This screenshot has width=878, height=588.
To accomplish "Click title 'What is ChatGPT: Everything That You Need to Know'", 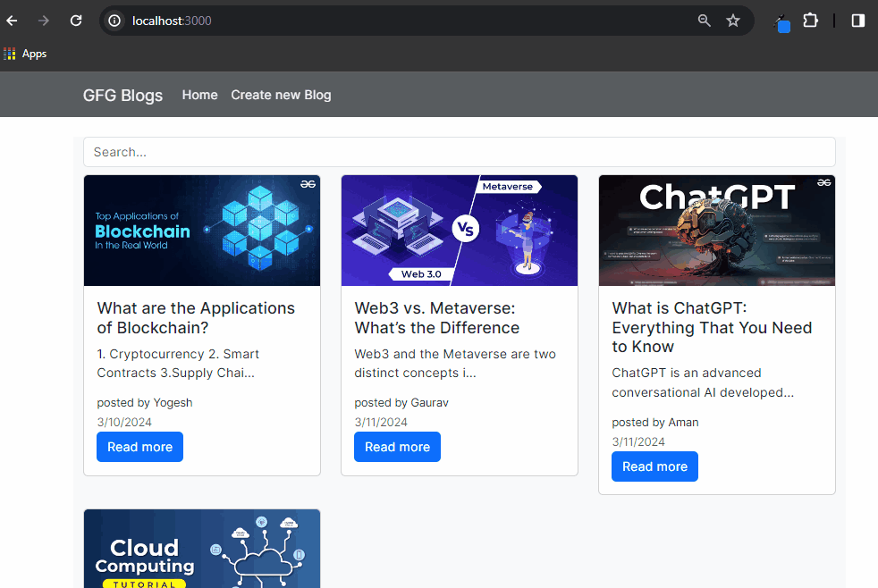I will click(712, 327).
